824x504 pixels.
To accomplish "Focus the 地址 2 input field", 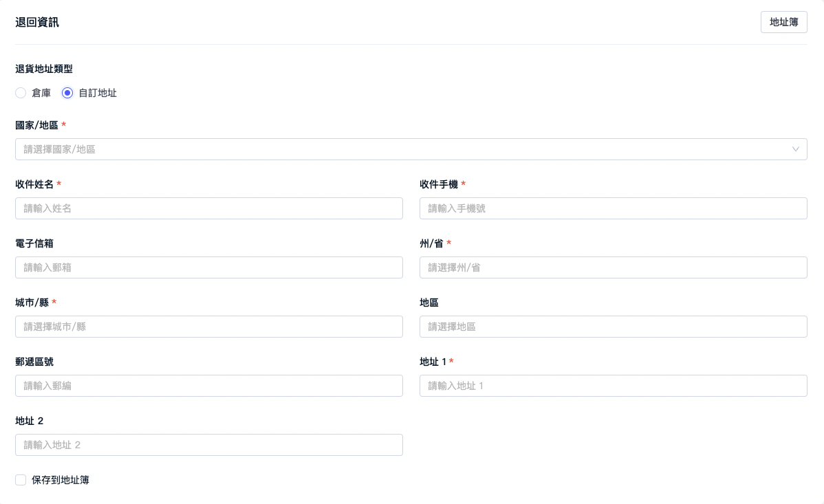I will pyautogui.click(x=209, y=445).
